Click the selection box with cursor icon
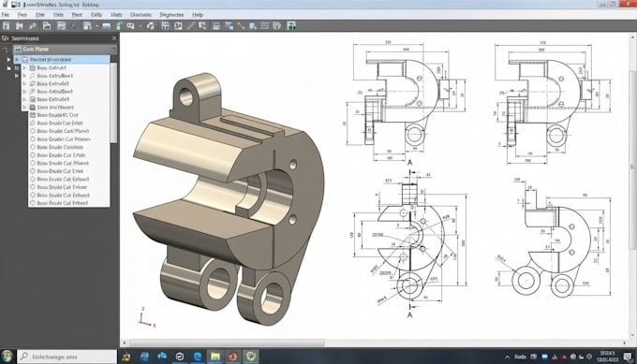The height and width of the screenshot is (364, 637). coord(202,26)
